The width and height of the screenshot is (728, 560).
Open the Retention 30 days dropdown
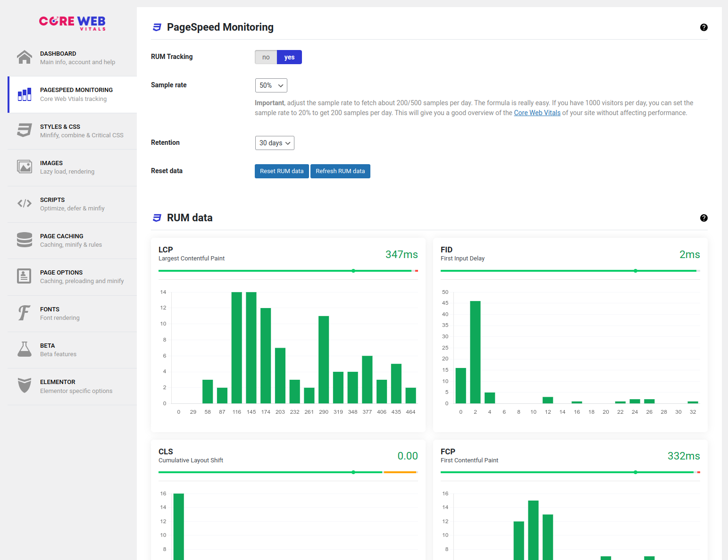point(275,143)
